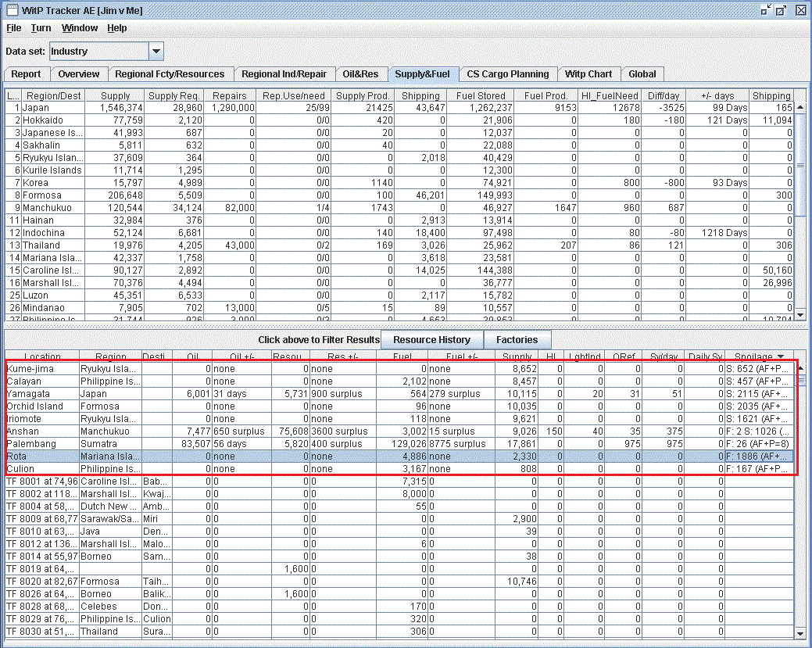Switch to the Report tab
Screen dimensions: 812x648
tap(26, 74)
